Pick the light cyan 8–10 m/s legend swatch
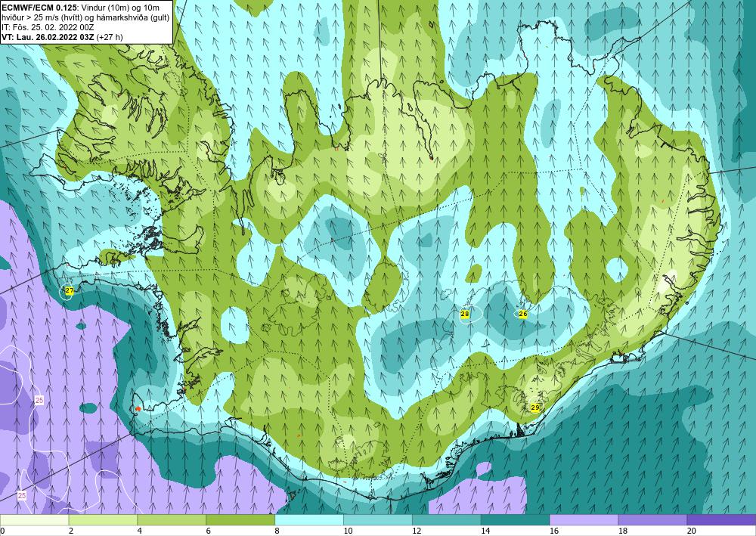This screenshot has width=756, height=536. [x=309, y=520]
